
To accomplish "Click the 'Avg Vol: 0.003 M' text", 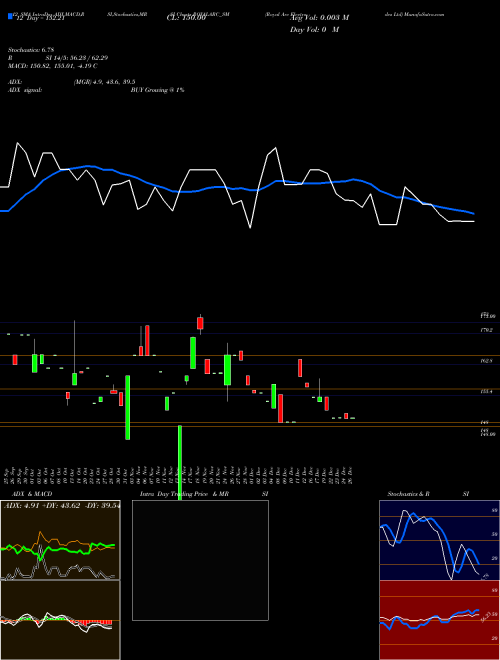I will [x=319, y=18].
